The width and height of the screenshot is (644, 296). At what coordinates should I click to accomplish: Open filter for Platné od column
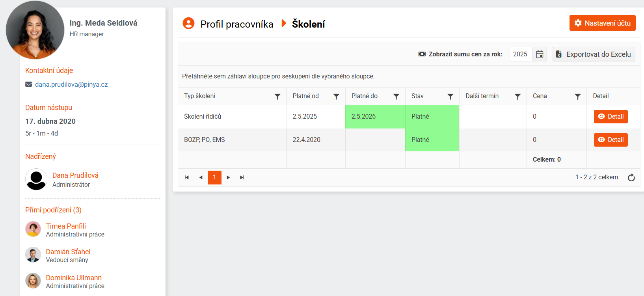(x=336, y=97)
